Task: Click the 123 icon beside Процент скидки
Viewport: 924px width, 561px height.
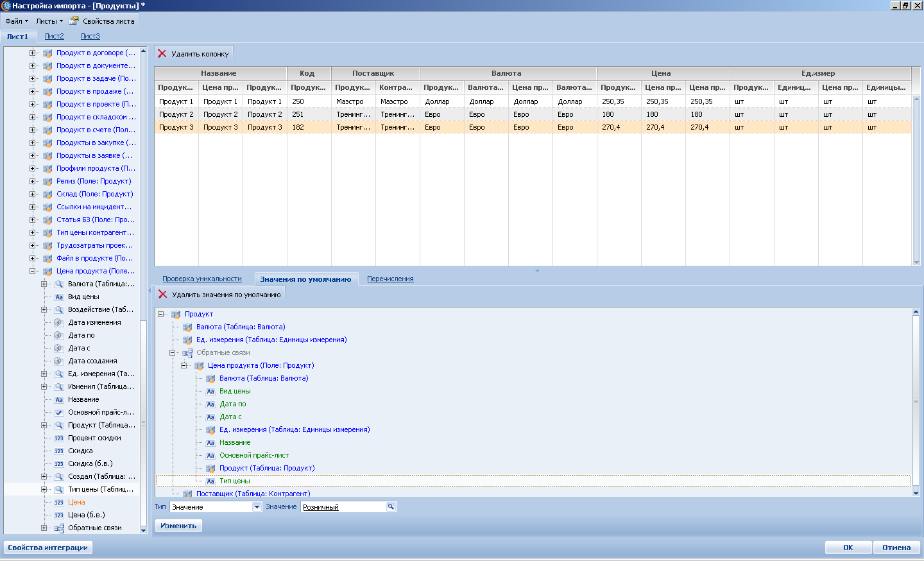Action: click(59, 438)
